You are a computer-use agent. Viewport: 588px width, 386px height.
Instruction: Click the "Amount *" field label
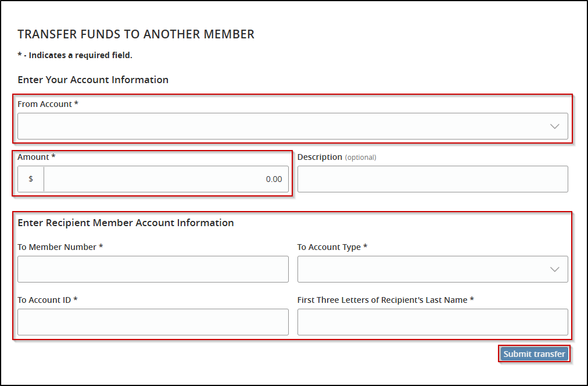(x=36, y=157)
